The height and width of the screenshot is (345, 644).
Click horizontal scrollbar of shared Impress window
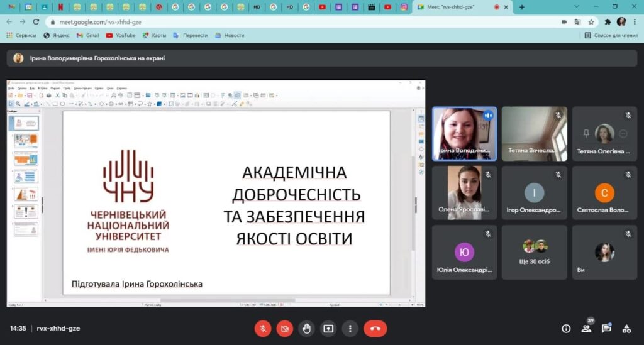[x=228, y=300]
